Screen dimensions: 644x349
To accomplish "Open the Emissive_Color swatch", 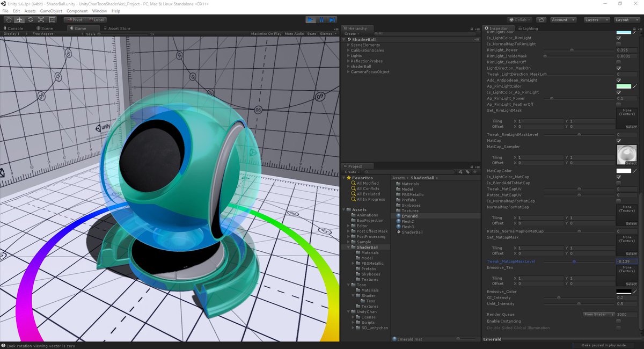I will 624,292.
